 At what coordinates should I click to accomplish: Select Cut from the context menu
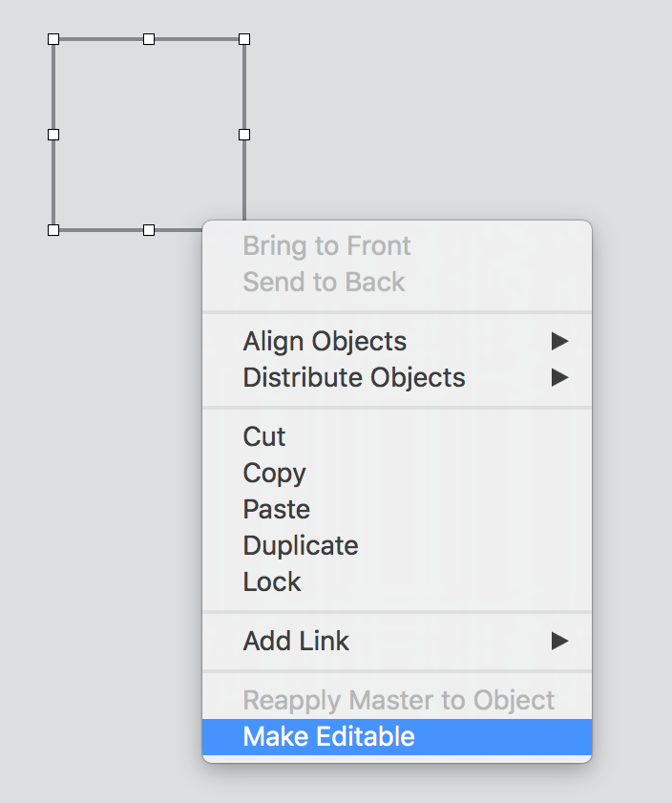(263, 436)
